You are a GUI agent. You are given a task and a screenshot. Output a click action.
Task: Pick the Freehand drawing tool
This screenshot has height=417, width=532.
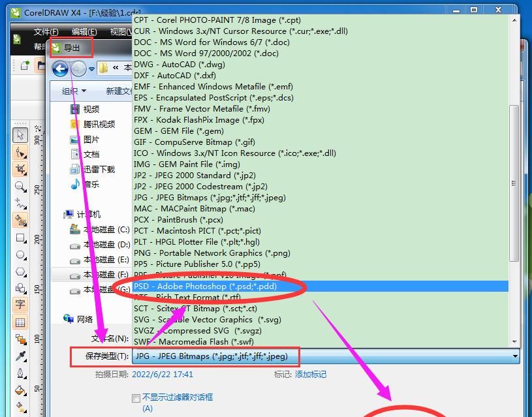(20, 203)
